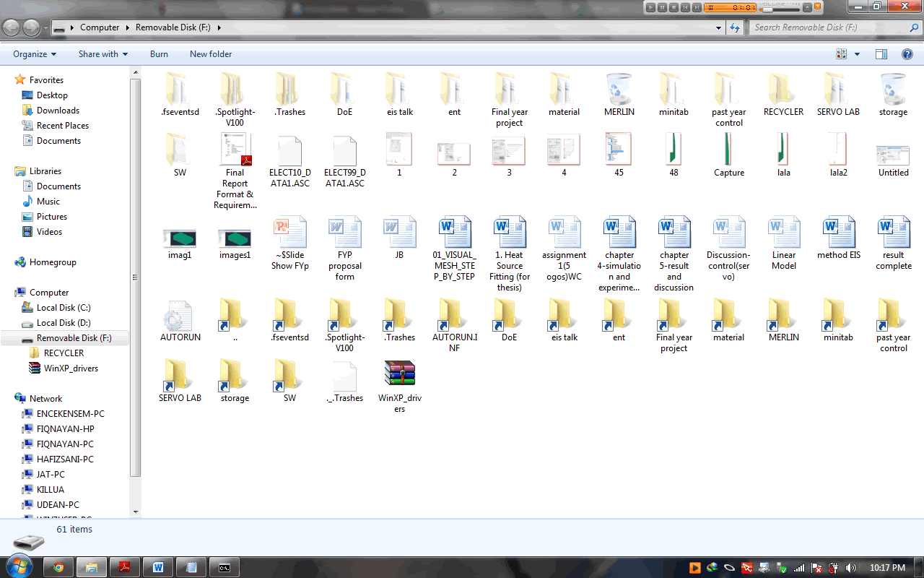924x578 pixels.
Task: Open Homegroup in the navigation pane
Action: tap(53, 262)
